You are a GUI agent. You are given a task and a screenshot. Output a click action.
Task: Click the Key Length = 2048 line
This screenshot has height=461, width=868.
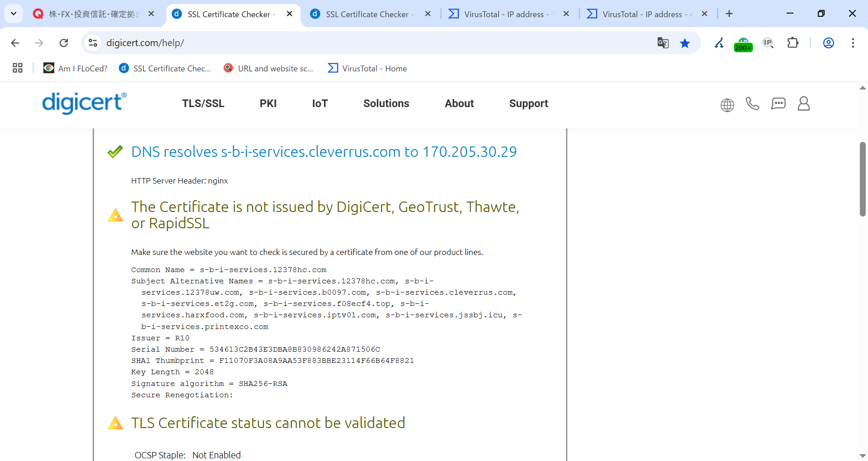pyautogui.click(x=172, y=372)
